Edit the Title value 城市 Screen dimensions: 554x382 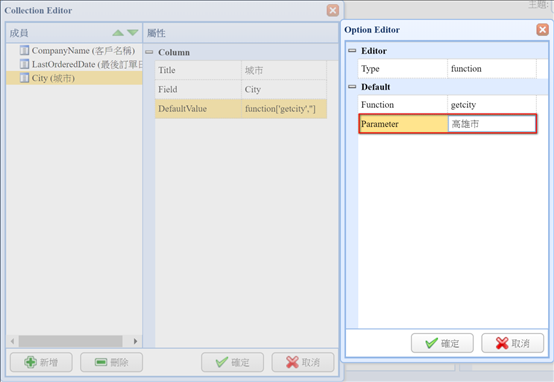coord(284,70)
